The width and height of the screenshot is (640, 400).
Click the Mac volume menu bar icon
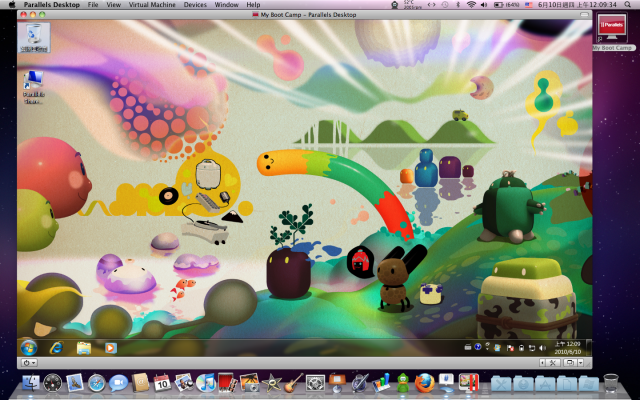[x=484, y=5]
